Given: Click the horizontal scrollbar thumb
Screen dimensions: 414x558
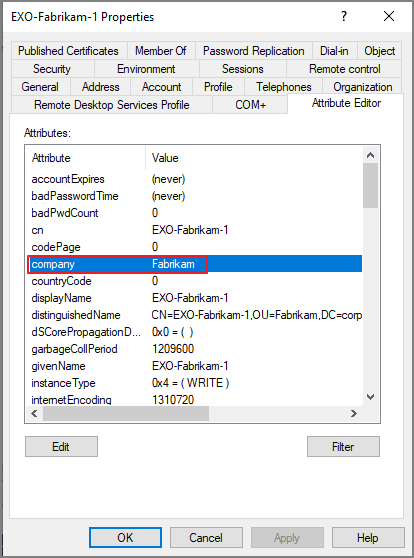Looking at the screenshot, I should click(x=126, y=414).
